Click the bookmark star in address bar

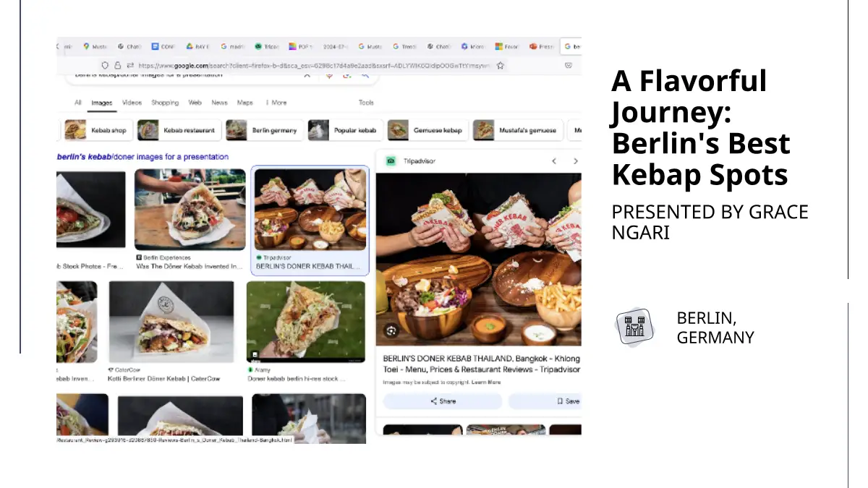click(x=500, y=65)
